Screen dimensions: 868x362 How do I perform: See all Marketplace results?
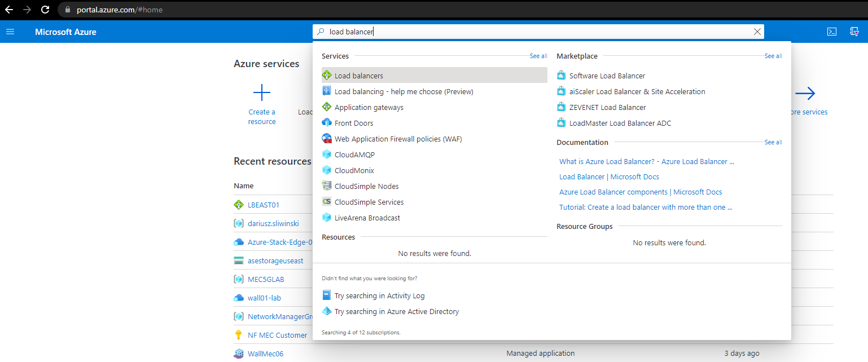click(773, 56)
